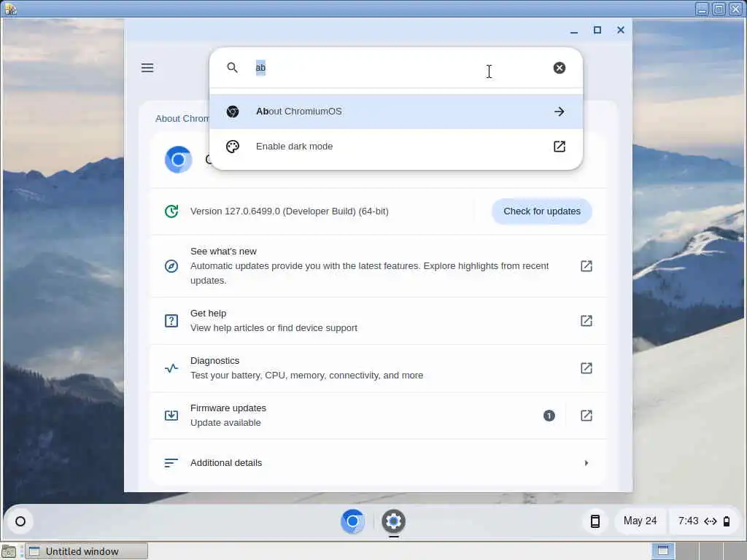Image resolution: width=747 pixels, height=560 pixels.
Task: Select the About ChromiumOS search result
Action: [396, 112]
